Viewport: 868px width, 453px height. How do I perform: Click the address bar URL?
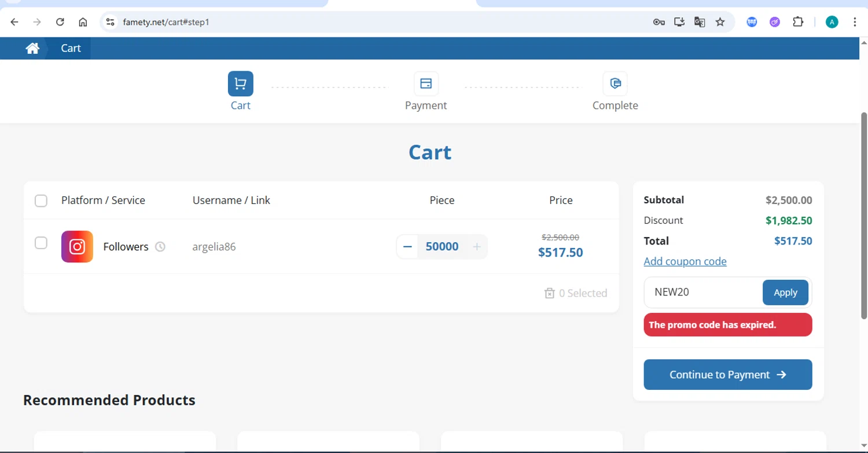165,22
